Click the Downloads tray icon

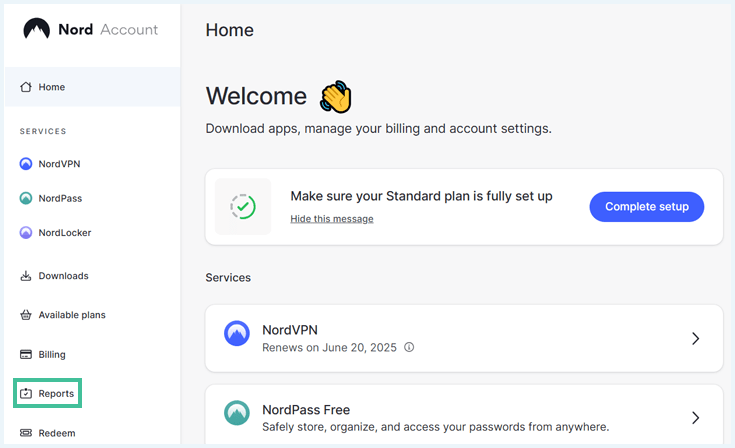pos(26,276)
